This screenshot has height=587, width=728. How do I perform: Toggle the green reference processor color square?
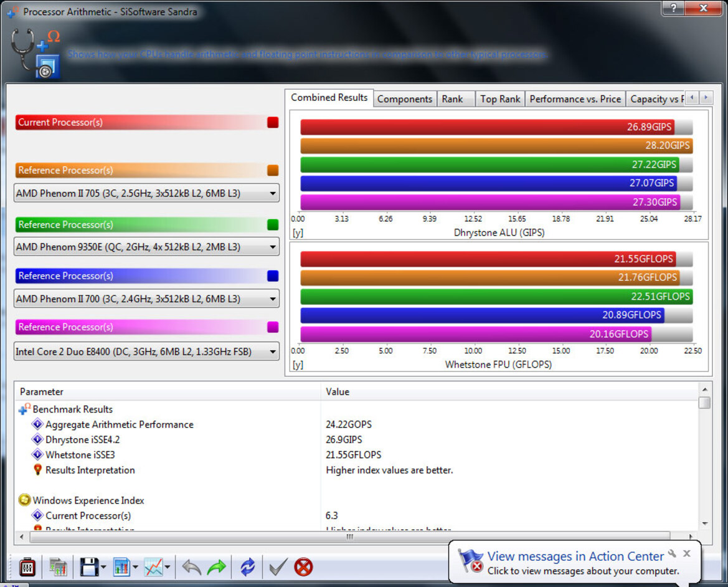pos(273,224)
